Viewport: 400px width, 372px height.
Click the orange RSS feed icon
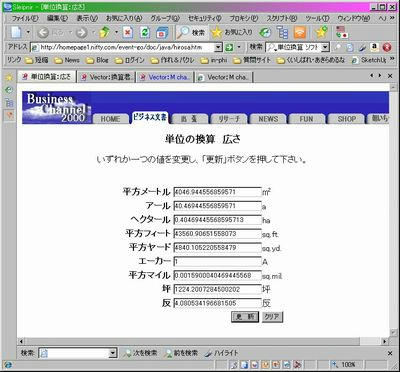point(300,32)
